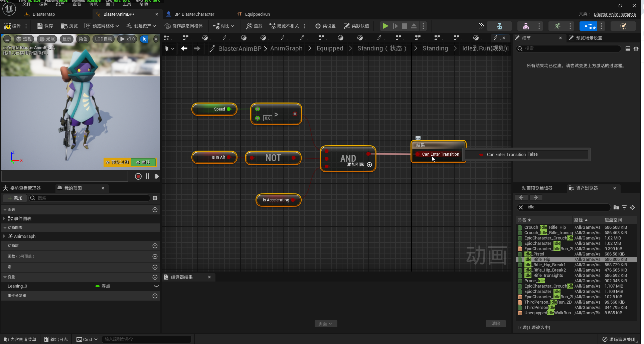Navigate back in graph history
644x344 pixels.
[x=184, y=48]
